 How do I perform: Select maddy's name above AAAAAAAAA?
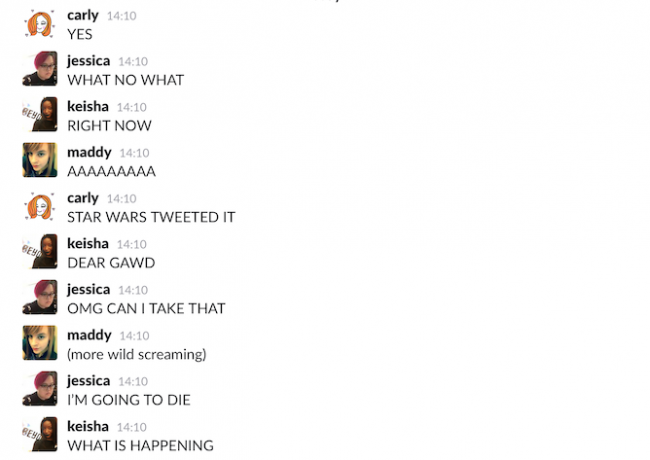click(89, 153)
